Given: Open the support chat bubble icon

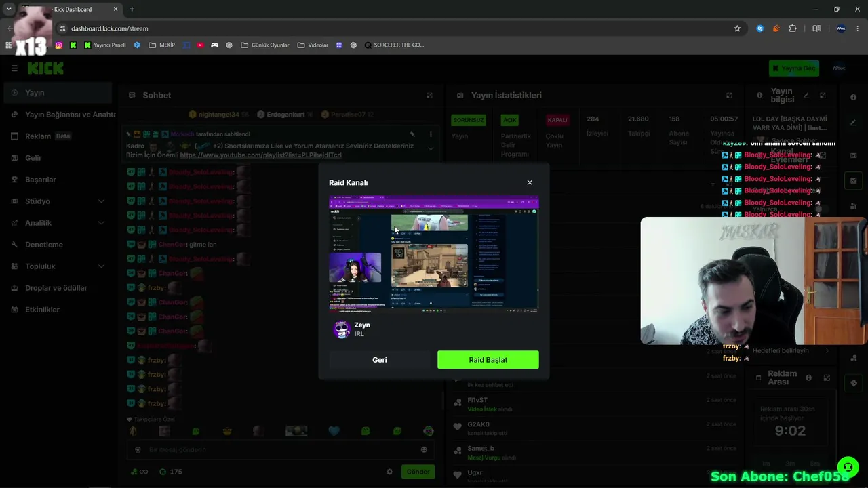Looking at the screenshot, I should (848, 467).
